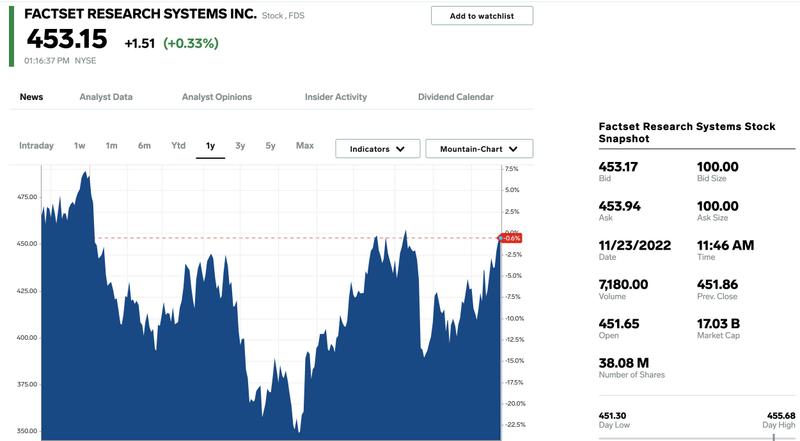The image size is (800, 441).
Task: Click the -22.5% right axis label
Action: coord(515,425)
